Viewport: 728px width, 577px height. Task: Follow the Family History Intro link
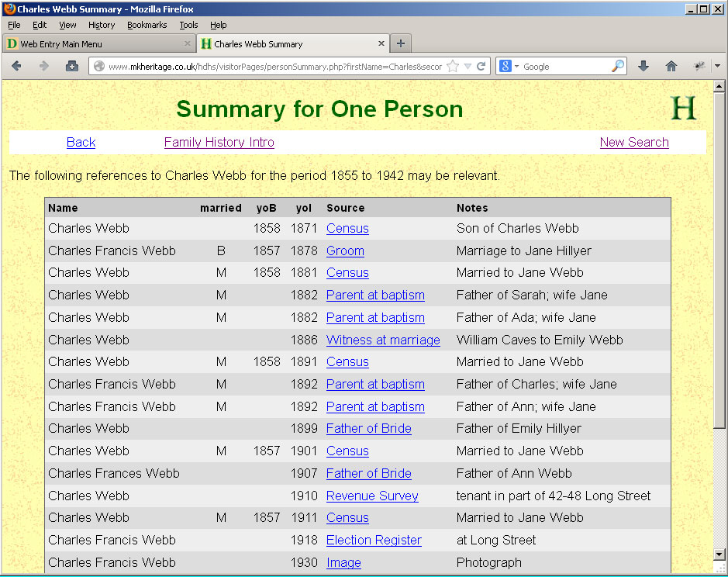coord(219,142)
